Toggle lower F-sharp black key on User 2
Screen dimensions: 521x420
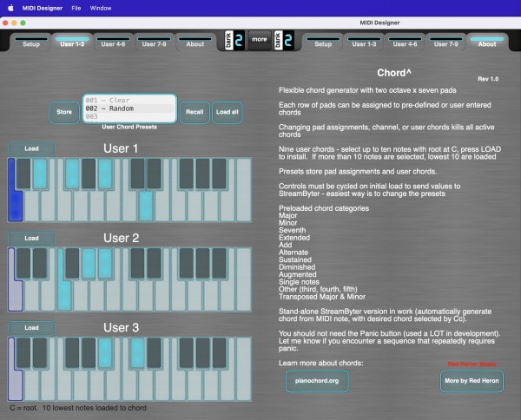72,264
